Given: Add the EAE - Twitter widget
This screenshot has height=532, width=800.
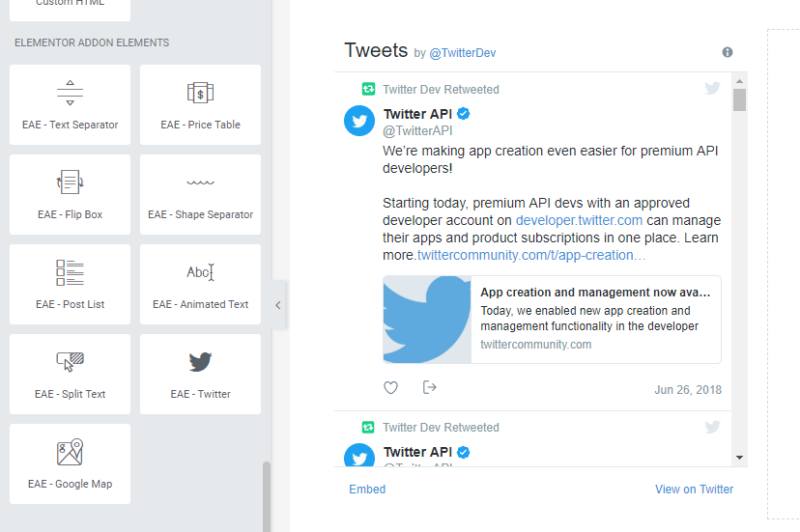Looking at the screenshot, I should pyautogui.click(x=200, y=374).
